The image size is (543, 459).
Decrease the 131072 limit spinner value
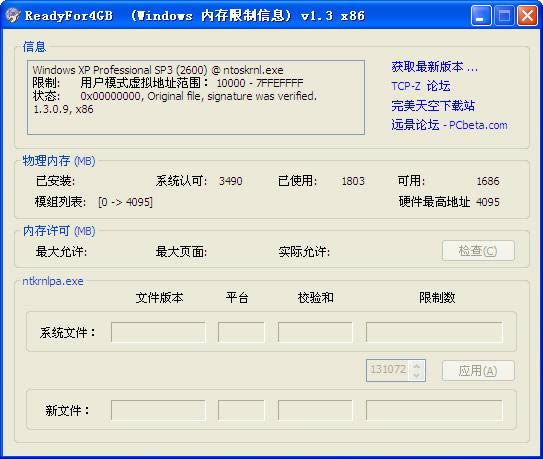[417, 375]
